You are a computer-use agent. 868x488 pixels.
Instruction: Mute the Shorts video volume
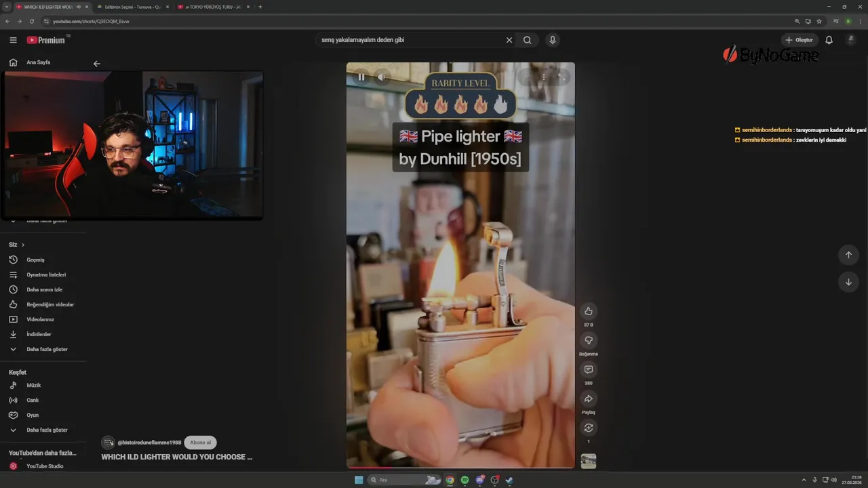tap(381, 77)
